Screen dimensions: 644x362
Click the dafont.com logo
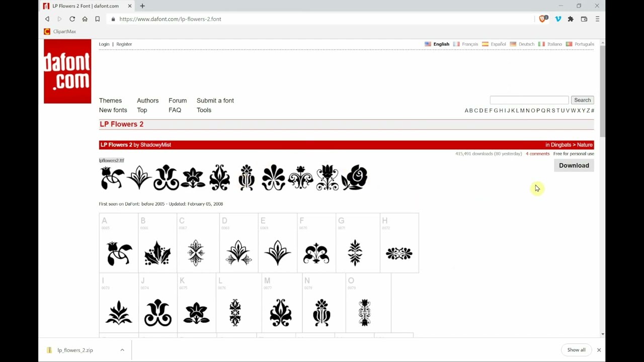click(x=67, y=71)
